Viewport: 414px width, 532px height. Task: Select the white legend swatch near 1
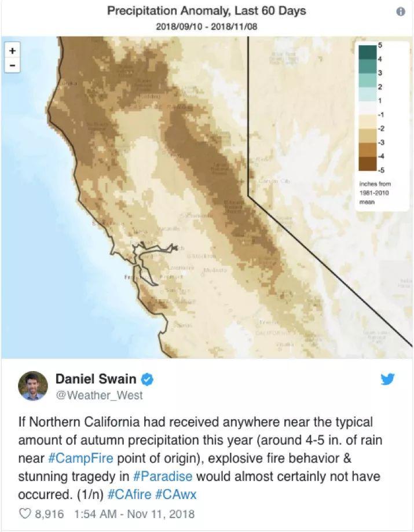tap(365, 108)
